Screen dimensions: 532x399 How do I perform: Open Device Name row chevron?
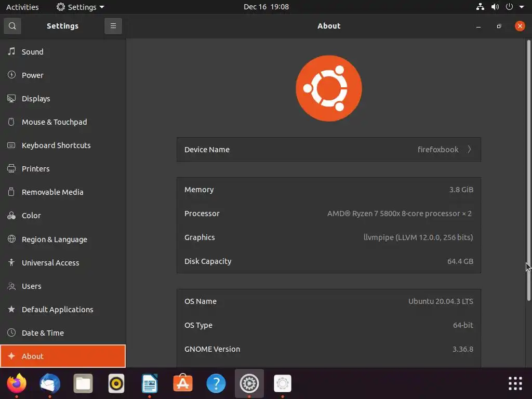pos(469,149)
